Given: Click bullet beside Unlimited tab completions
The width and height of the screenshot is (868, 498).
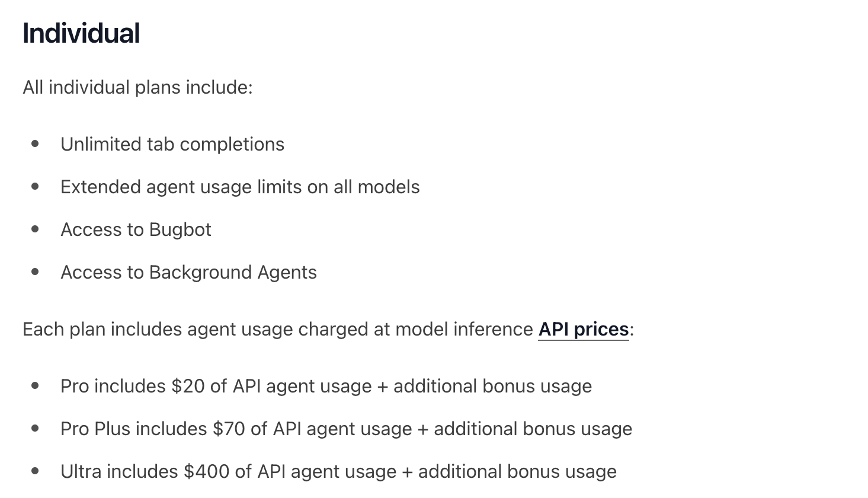Looking at the screenshot, I should point(36,143).
